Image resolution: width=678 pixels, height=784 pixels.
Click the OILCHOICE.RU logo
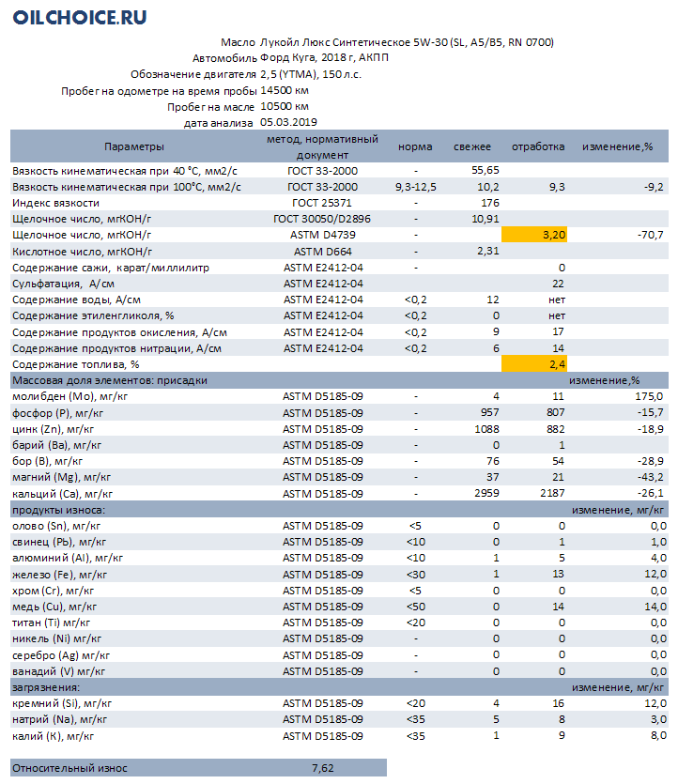tap(80, 18)
